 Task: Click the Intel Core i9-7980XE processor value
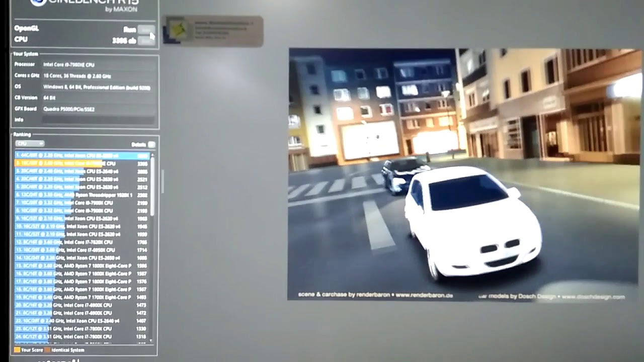68,65
